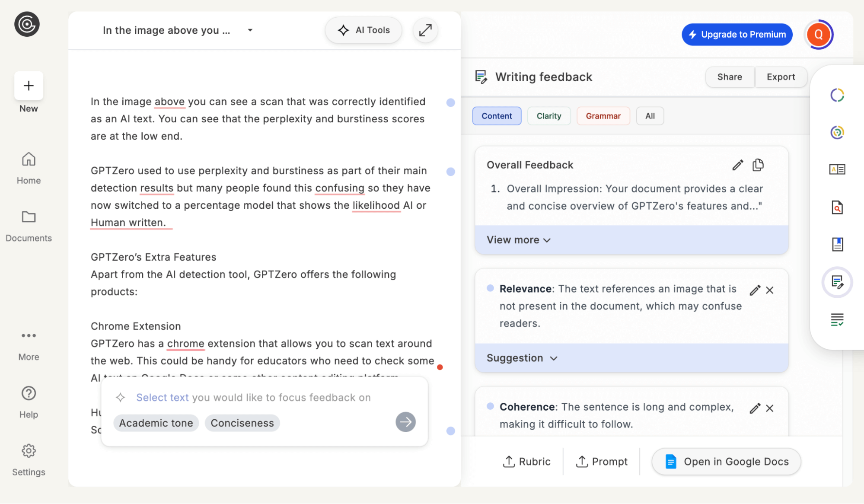Viewport: 864px width, 504px height.
Task: Expand View more in Overall Feedback
Action: tap(519, 240)
